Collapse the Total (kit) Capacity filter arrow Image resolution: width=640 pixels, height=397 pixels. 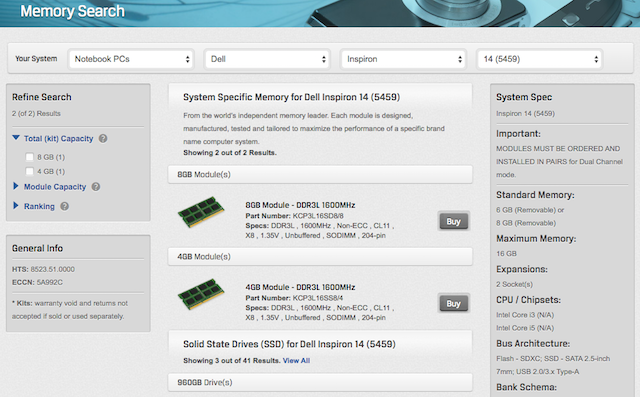point(16,138)
